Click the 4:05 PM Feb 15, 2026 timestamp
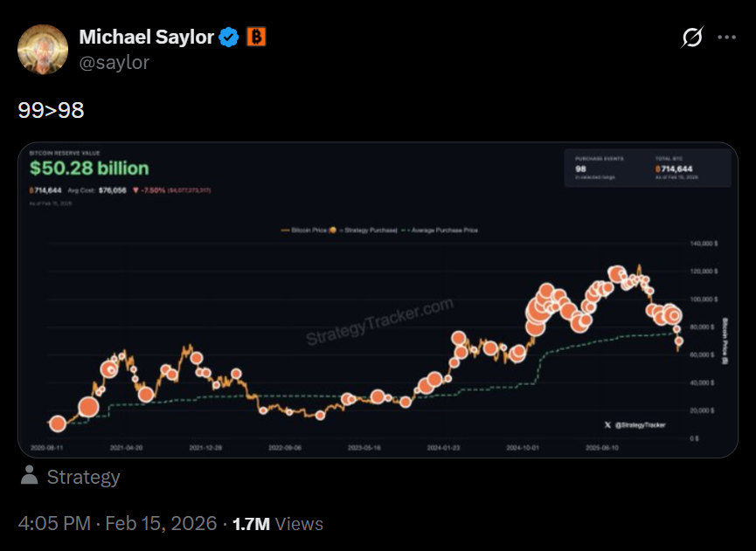This screenshot has height=551, width=756. (118, 524)
